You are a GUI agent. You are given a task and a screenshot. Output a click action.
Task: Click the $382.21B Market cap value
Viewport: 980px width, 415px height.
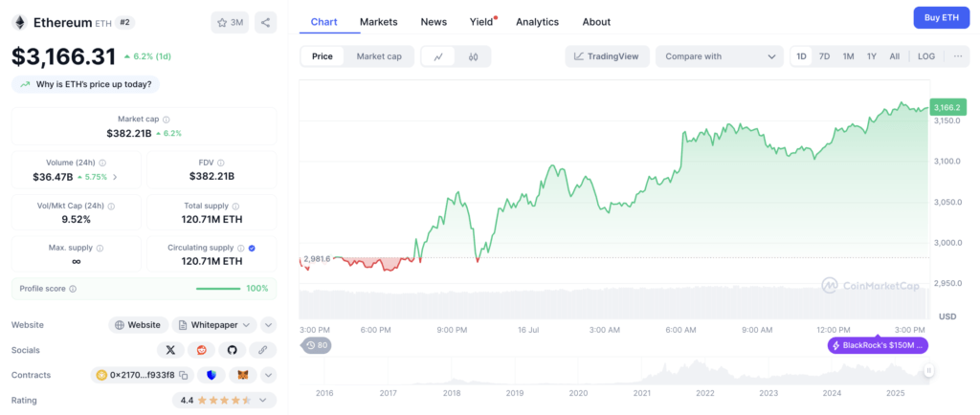click(129, 133)
